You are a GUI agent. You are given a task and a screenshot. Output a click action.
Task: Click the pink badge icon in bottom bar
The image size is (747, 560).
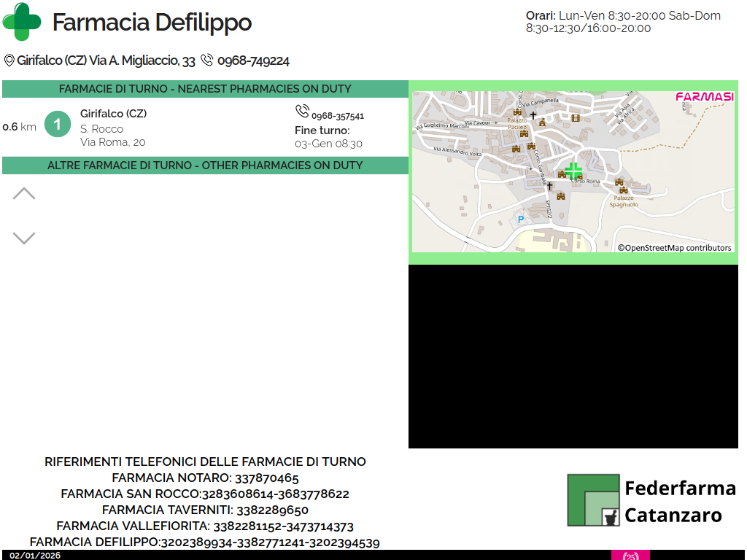click(x=630, y=556)
